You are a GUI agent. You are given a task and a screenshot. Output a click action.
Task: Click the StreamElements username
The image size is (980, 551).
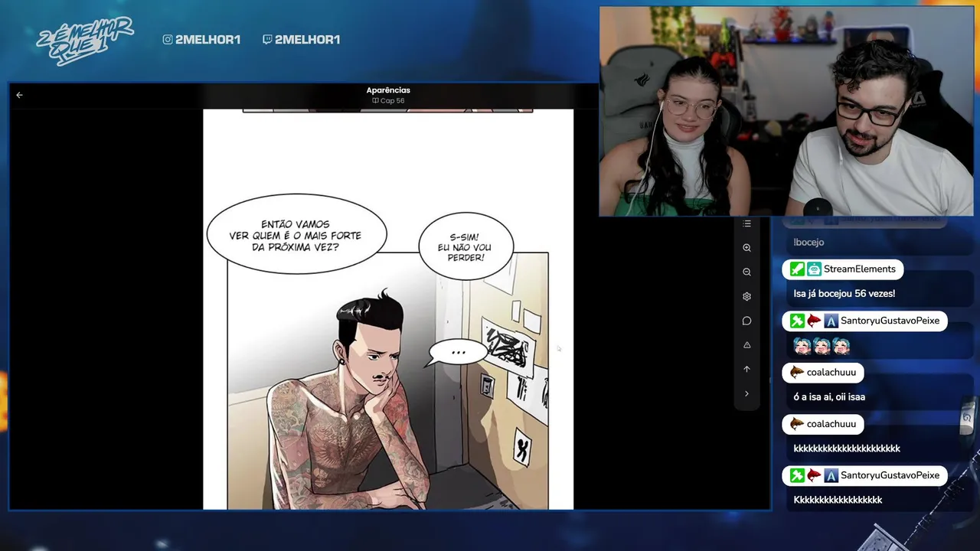[860, 269]
